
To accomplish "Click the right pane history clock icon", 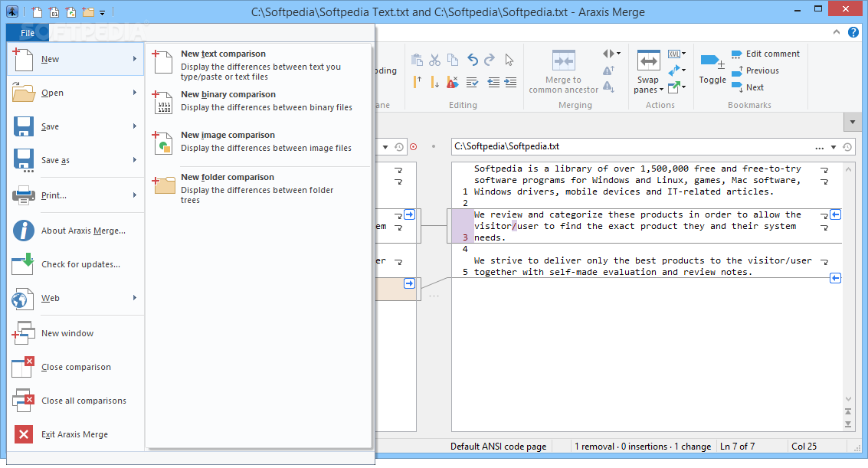I will pyautogui.click(x=847, y=147).
